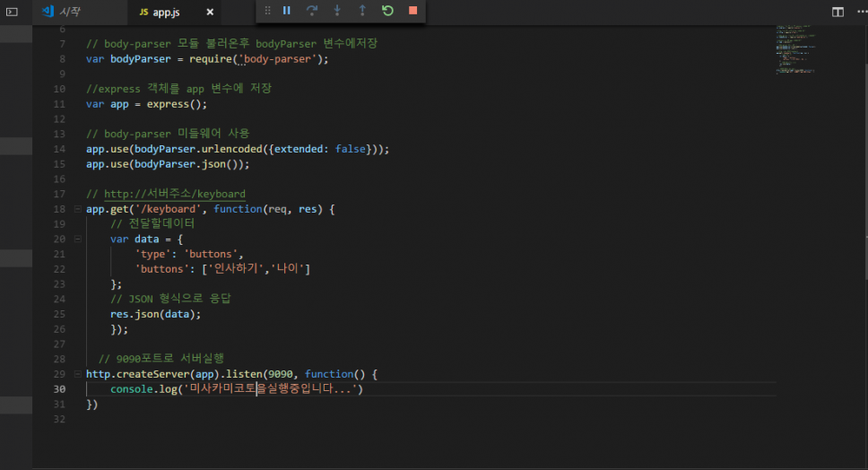This screenshot has width=868, height=470.
Task: Click the '// body-parser 미들웨어 사용' comment
Action: pos(168,134)
